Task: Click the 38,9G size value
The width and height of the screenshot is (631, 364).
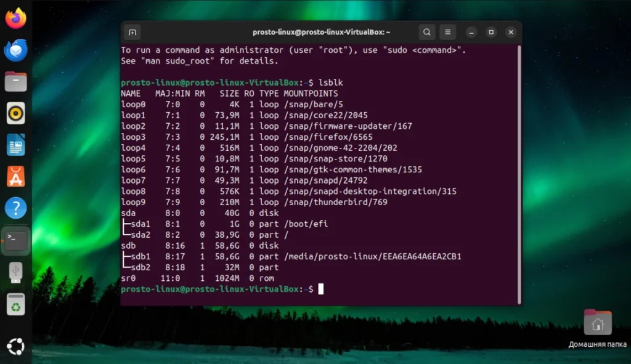Action: (x=227, y=235)
